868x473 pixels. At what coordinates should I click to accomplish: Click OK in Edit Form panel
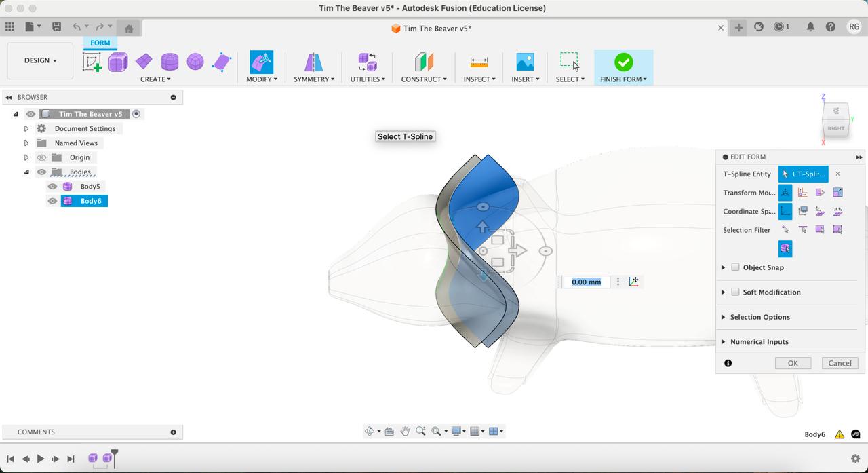(x=792, y=363)
